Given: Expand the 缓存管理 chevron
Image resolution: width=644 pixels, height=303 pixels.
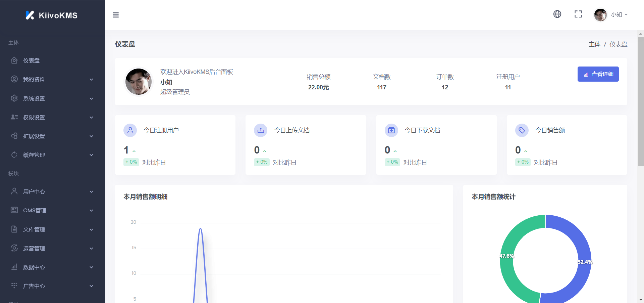Looking at the screenshot, I should [91, 155].
